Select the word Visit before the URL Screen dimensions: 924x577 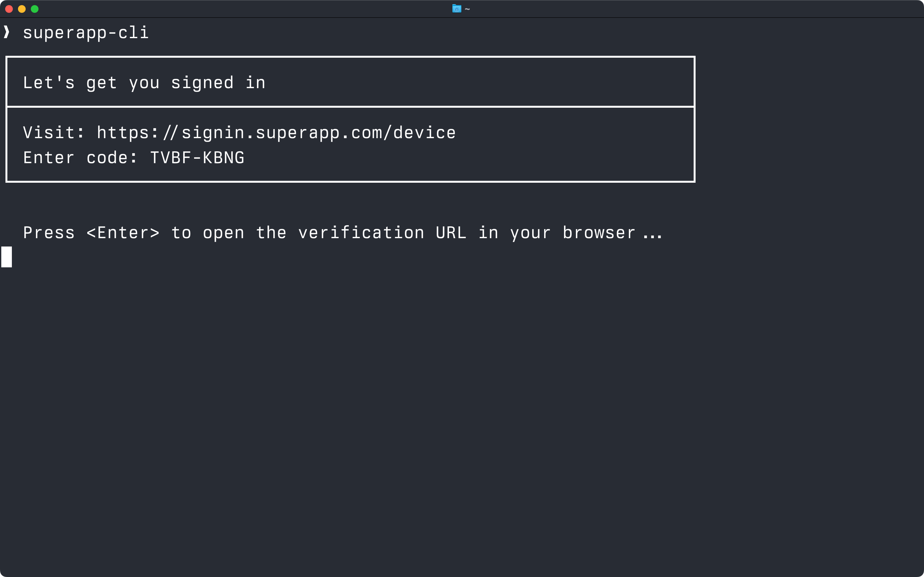(48, 132)
